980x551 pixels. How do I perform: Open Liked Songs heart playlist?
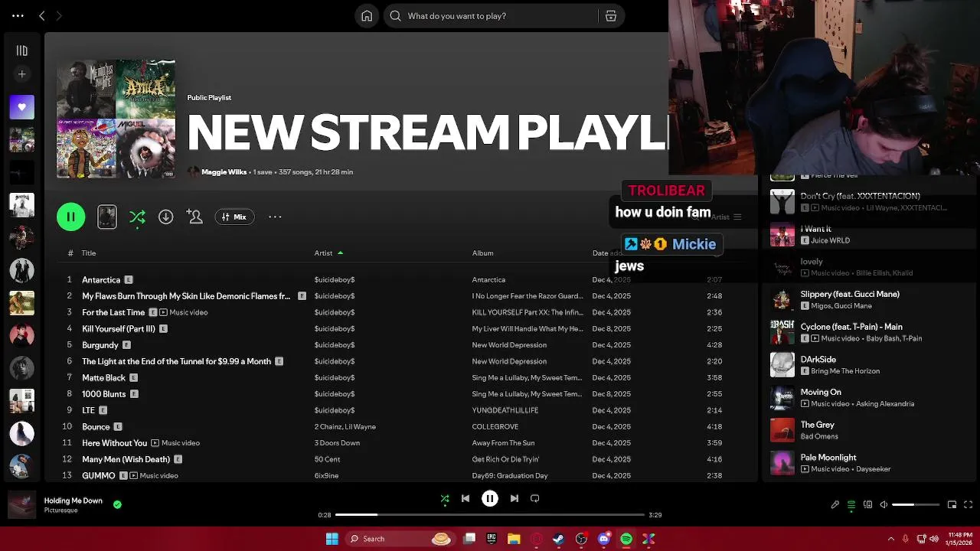[21, 107]
